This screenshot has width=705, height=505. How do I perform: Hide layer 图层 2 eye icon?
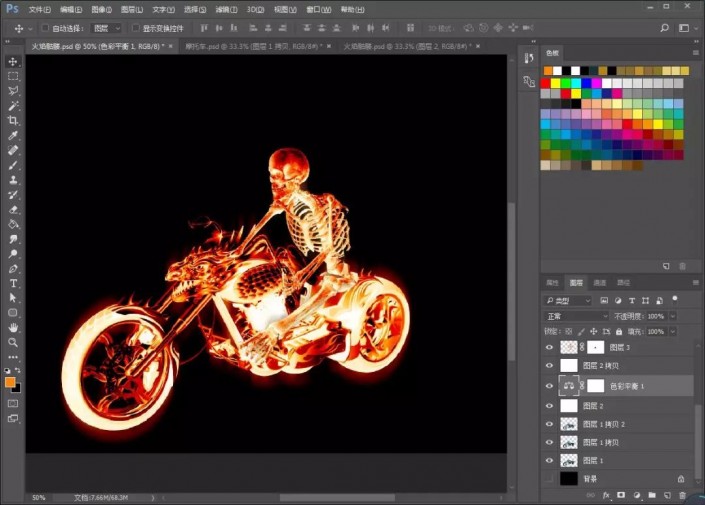[x=549, y=406]
